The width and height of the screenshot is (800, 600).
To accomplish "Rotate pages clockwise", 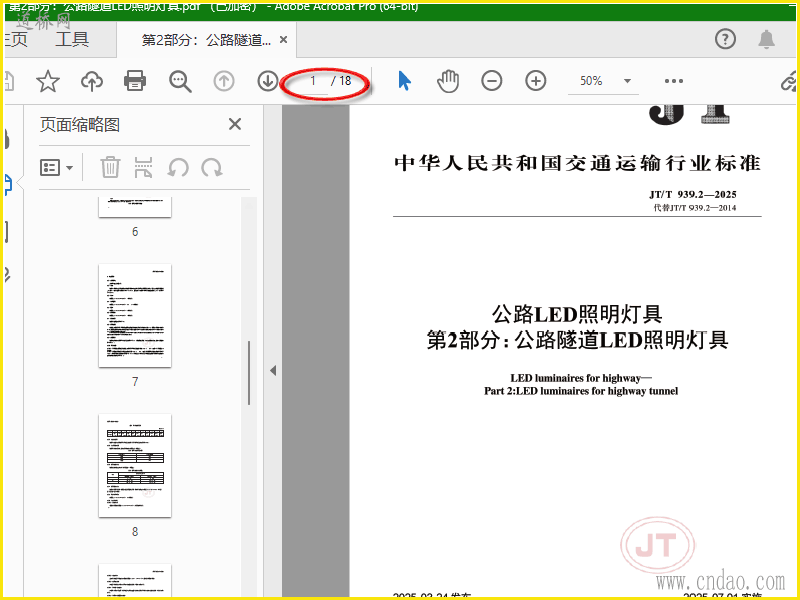I will click(212, 167).
